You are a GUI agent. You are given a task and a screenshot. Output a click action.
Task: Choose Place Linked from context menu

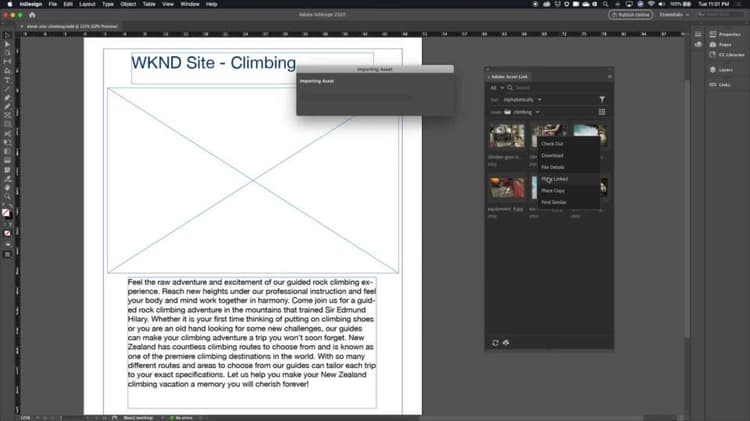(x=568, y=179)
